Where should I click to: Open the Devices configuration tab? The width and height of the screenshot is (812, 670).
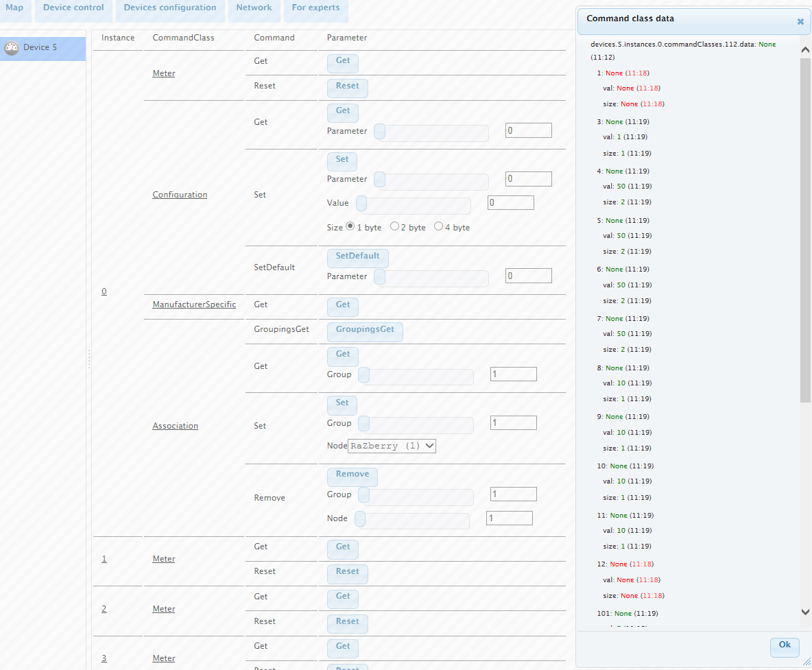(x=169, y=8)
